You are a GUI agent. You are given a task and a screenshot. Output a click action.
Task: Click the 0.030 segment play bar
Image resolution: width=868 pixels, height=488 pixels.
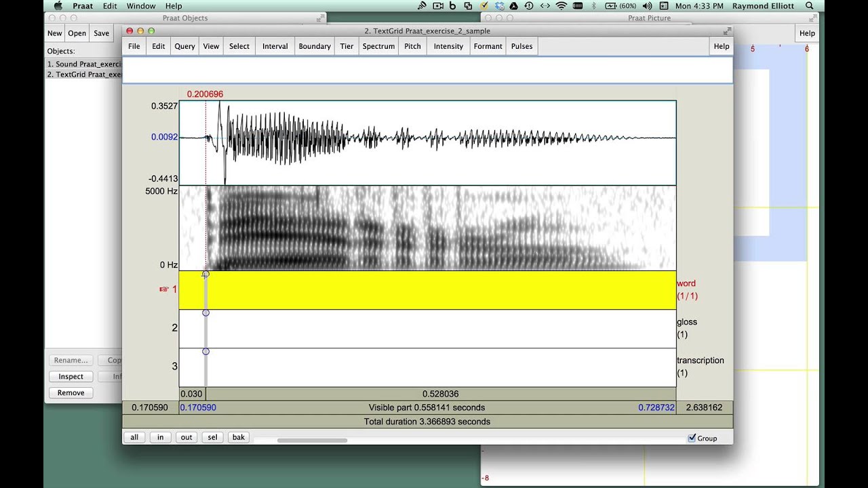[x=193, y=394]
